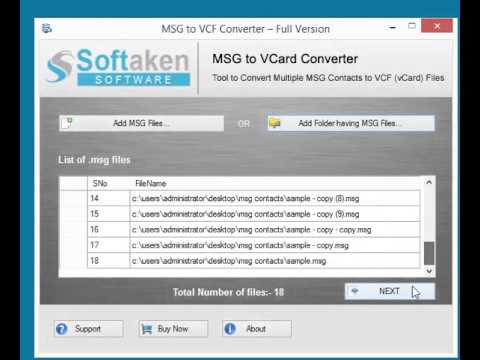
Task: Close the MSG to VCF Converter window
Action: (437, 26)
